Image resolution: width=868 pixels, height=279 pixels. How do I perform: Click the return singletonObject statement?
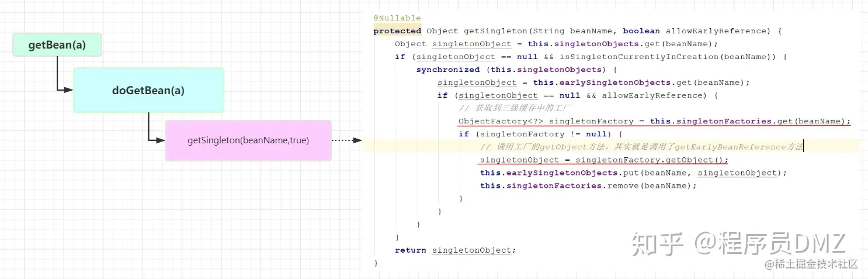tap(456, 250)
